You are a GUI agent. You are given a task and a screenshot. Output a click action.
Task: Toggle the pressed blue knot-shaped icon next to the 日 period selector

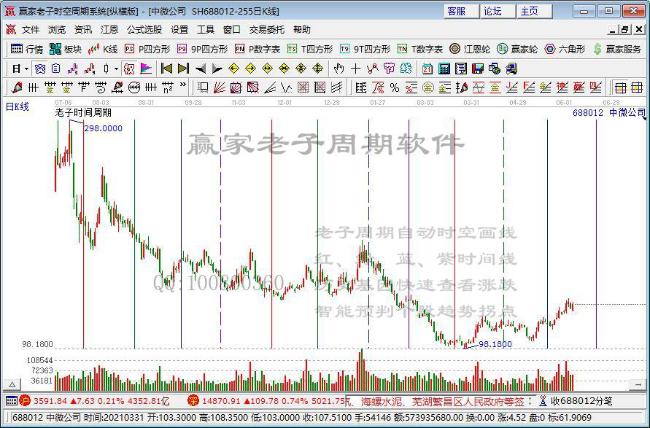click(40, 68)
